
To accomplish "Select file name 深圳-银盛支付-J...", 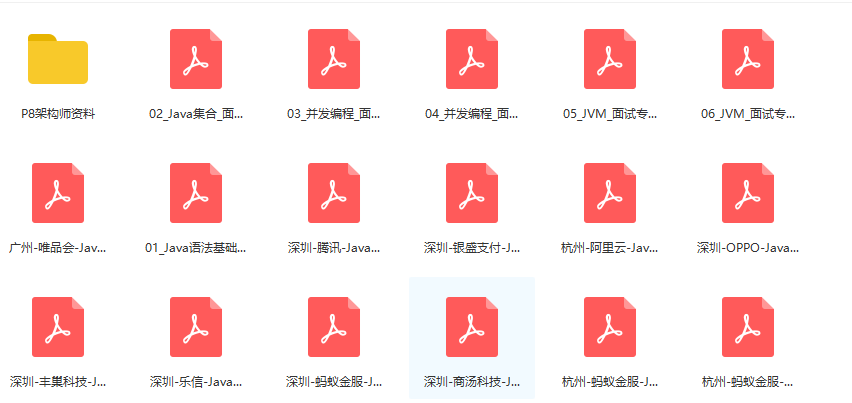I will pos(472,248).
